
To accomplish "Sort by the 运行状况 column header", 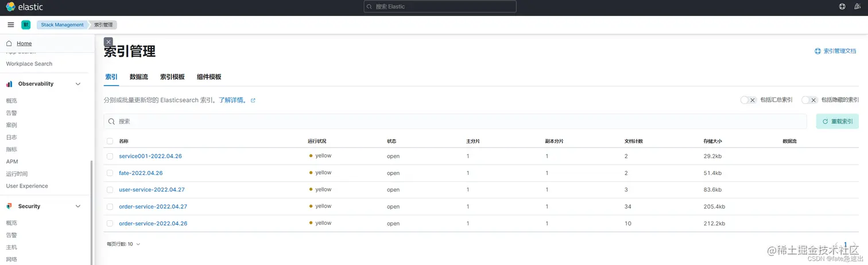I will click(x=317, y=141).
